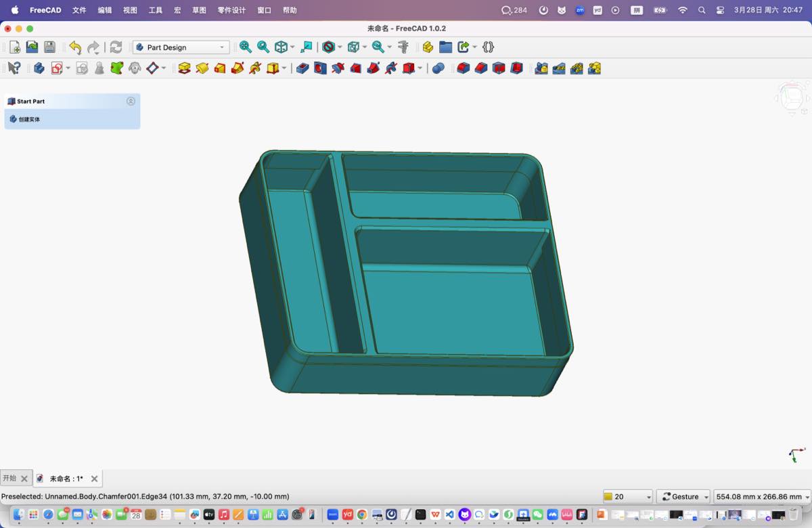The height and width of the screenshot is (528, 812).
Task: Click the Polar Pattern icon
Action: (x=577, y=68)
